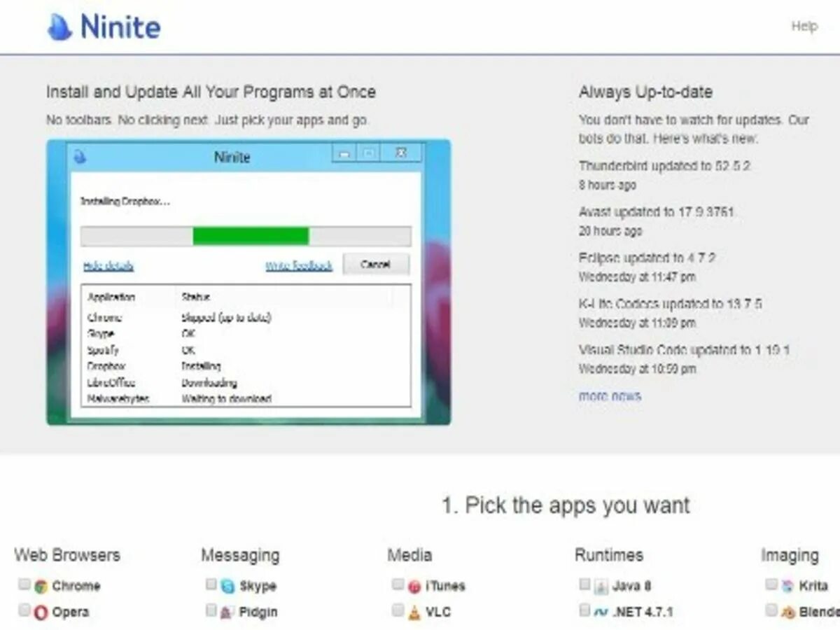840x630 pixels.
Task: Click the Skype app icon
Action: 227,587
